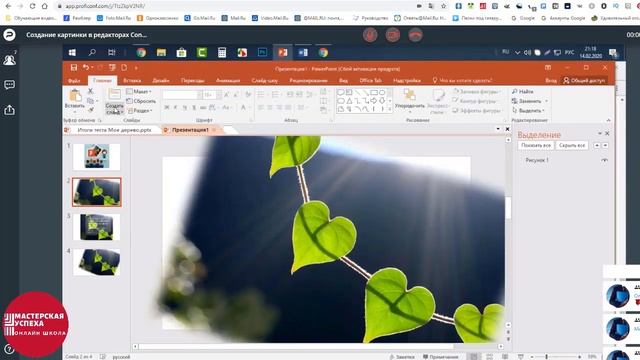Click the Shared Access (Общий доступ) button
Viewport: 640px width, 360px height.
[x=584, y=80]
